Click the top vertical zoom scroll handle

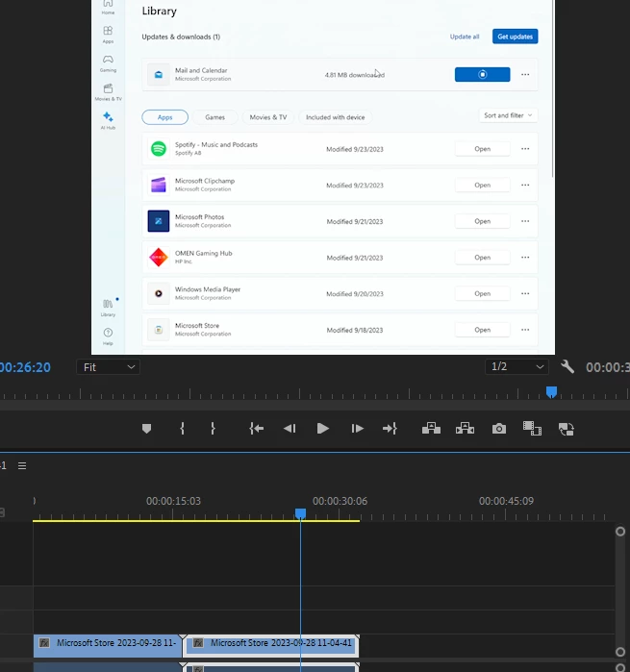tap(620, 532)
